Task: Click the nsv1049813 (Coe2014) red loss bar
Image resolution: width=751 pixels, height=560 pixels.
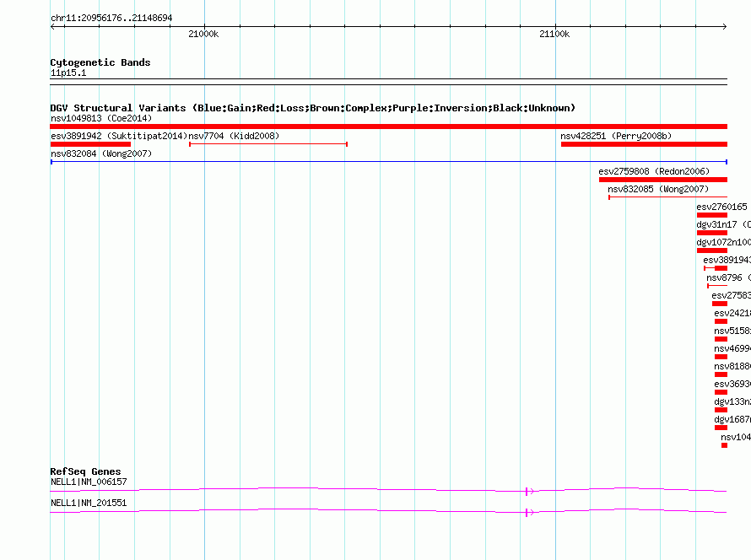Action: pos(388,127)
